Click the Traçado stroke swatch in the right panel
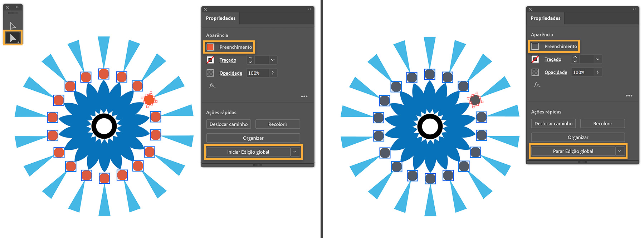The width and height of the screenshot is (644, 238). pos(535,59)
